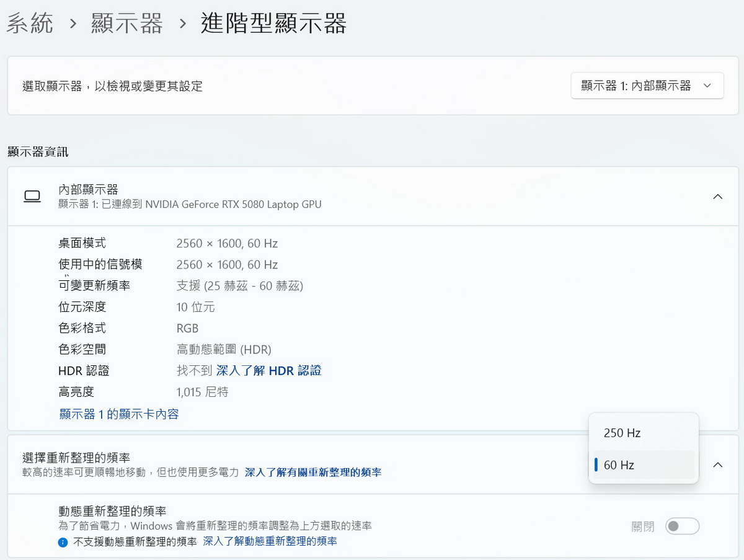Click the breadcrumb arrow between 系統 and 顯示器
The width and height of the screenshot is (744, 560).
pyautogui.click(x=73, y=24)
